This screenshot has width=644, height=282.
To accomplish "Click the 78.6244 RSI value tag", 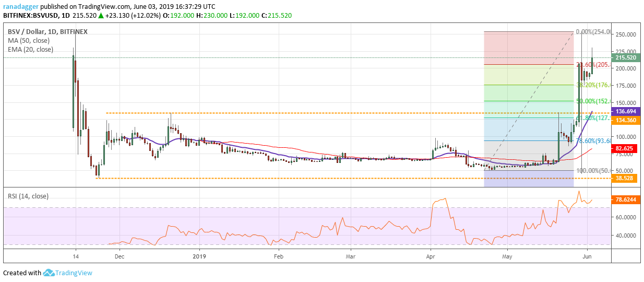I will click(x=625, y=199).
